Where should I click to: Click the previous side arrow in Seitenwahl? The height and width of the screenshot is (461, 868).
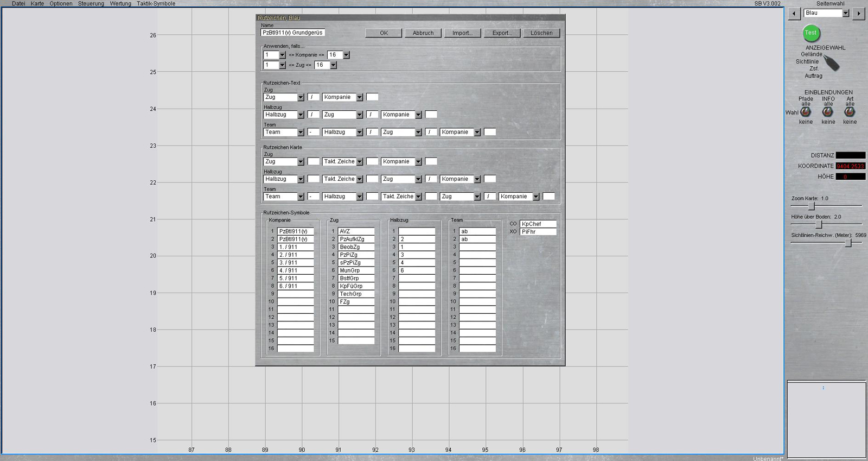coord(794,14)
